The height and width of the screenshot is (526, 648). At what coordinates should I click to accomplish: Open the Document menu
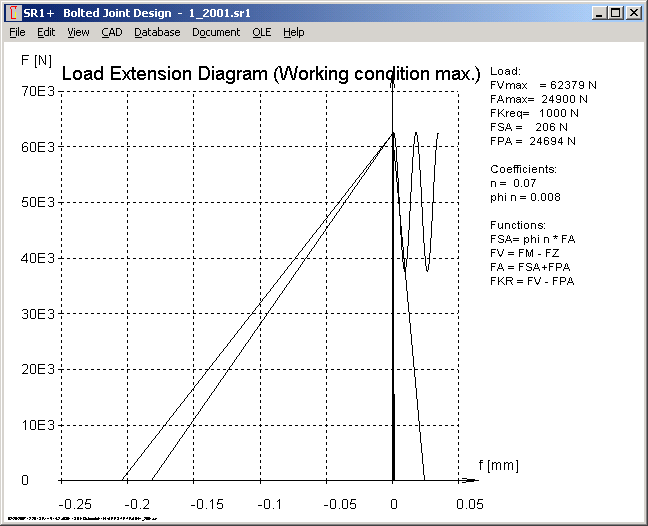tap(216, 32)
